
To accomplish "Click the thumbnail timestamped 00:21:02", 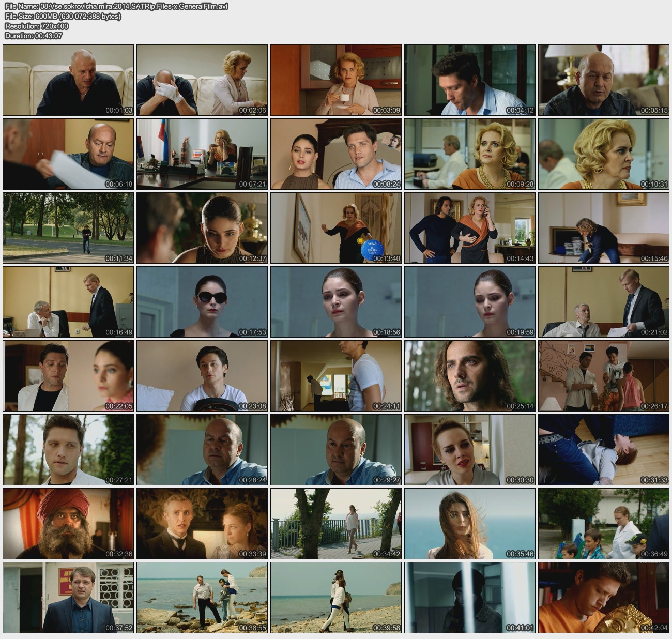I will point(604,302).
